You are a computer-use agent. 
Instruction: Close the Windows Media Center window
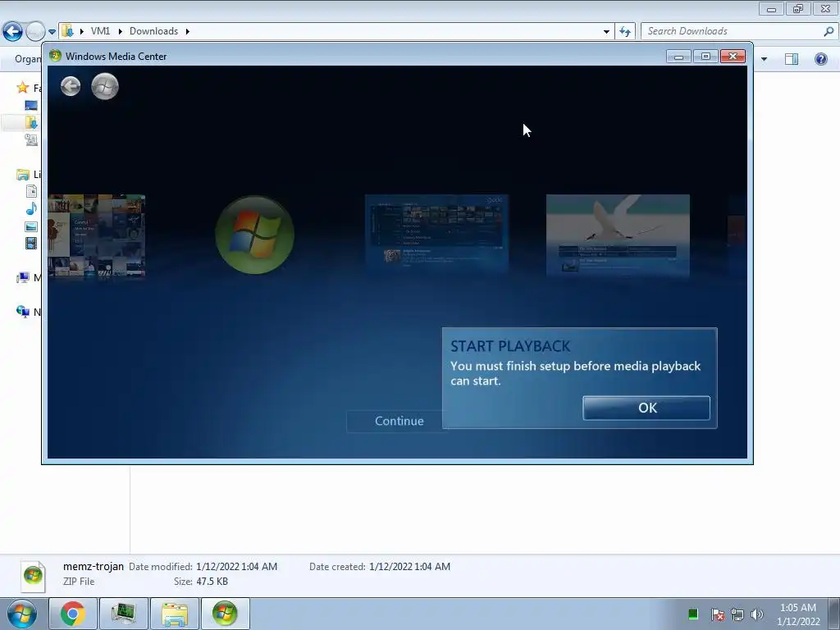click(x=733, y=57)
